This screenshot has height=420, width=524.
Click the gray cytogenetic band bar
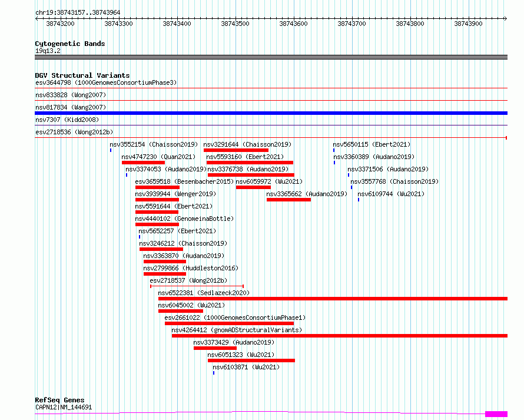coord(271,57)
